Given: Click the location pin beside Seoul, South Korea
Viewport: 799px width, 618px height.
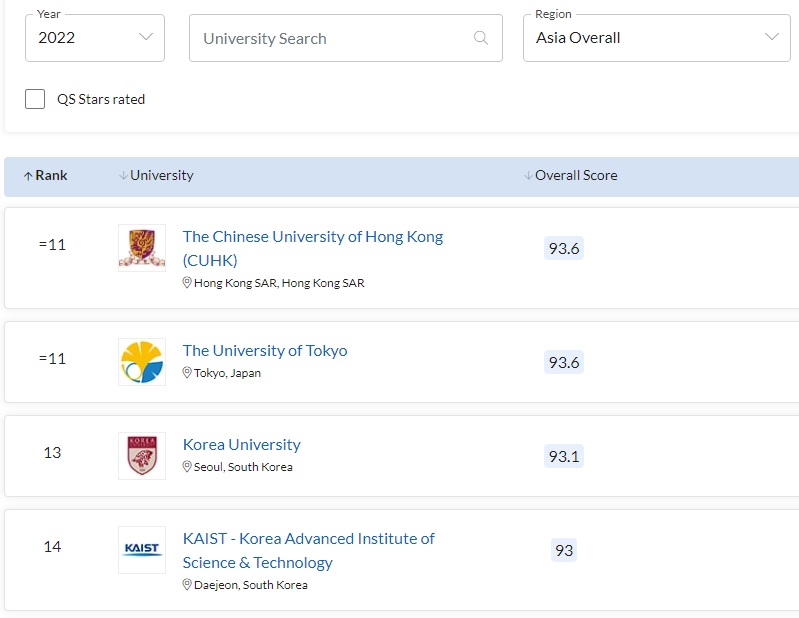Looking at the screenshot, I should [x=187, y=467].
